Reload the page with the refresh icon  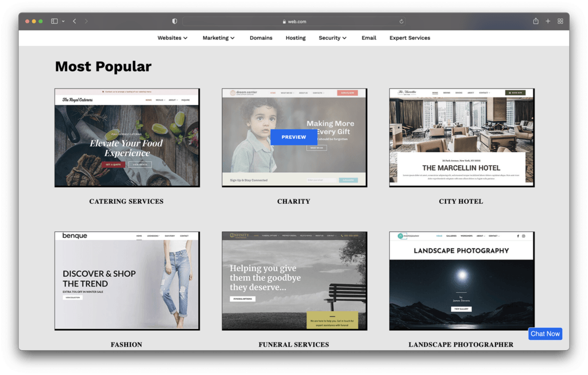click(401, 21)
